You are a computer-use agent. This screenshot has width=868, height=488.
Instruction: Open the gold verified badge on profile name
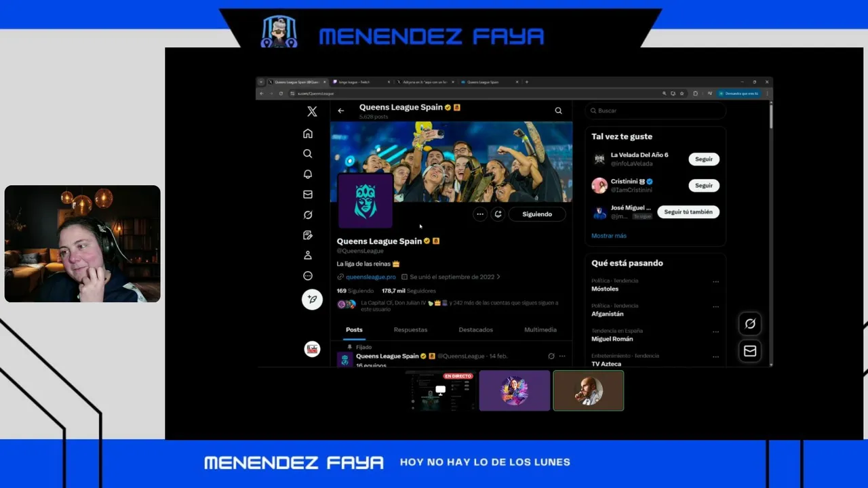pos(427,241)
